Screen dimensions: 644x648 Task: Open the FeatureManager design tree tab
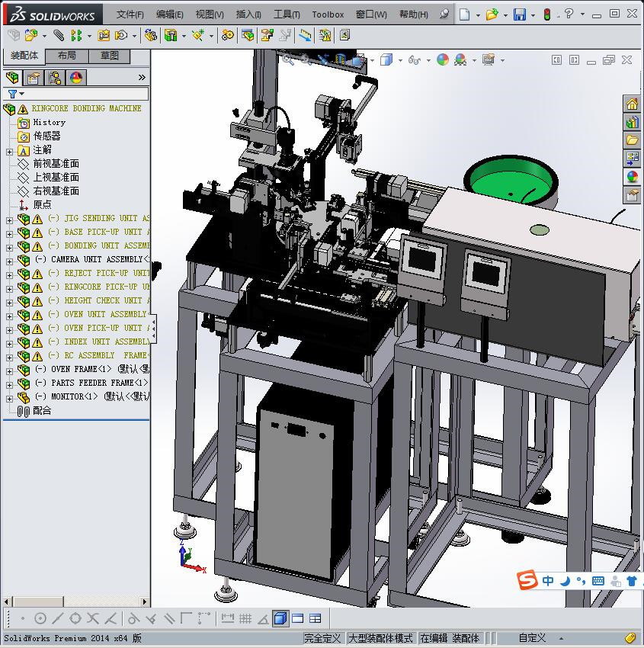12,78
